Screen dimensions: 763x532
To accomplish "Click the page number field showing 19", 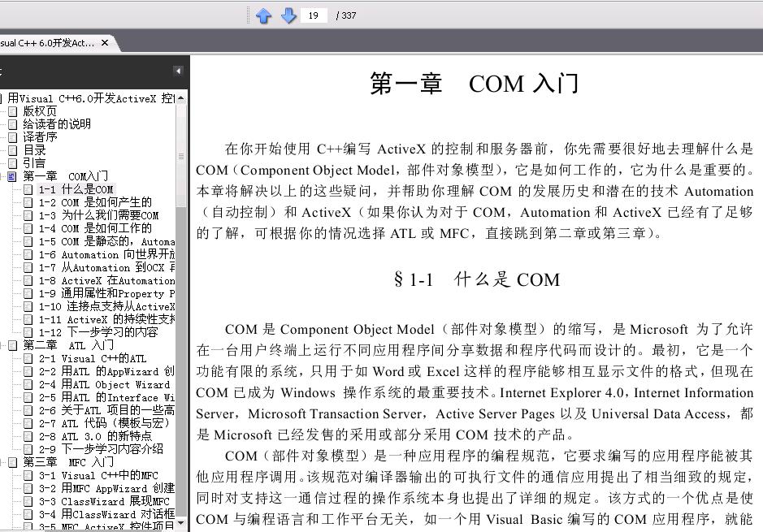I will 314,15.
